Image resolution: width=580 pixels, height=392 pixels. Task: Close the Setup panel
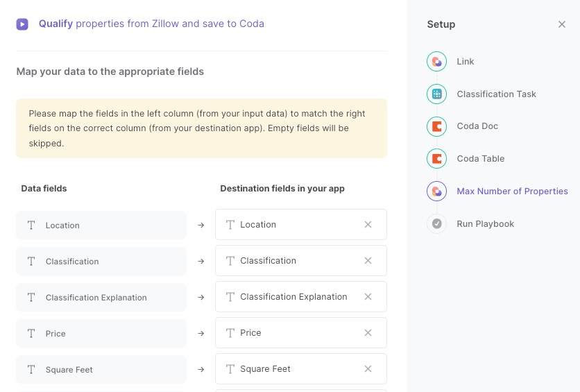point(561,24)
